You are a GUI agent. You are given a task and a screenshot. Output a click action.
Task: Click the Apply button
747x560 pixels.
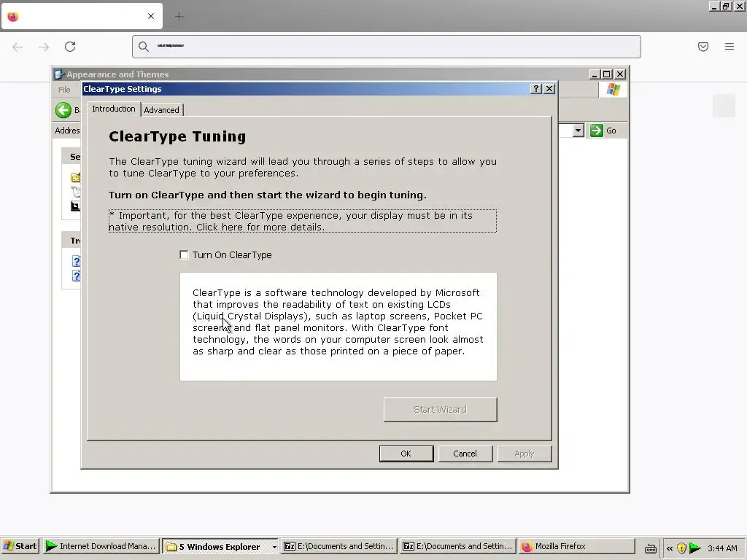524,454
